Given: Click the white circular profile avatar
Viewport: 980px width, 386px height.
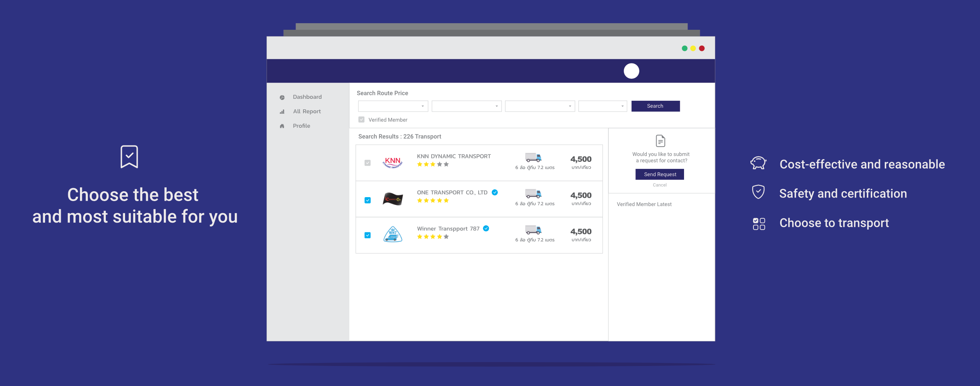Looking at the screenshot, I should (x=631, y=71).
